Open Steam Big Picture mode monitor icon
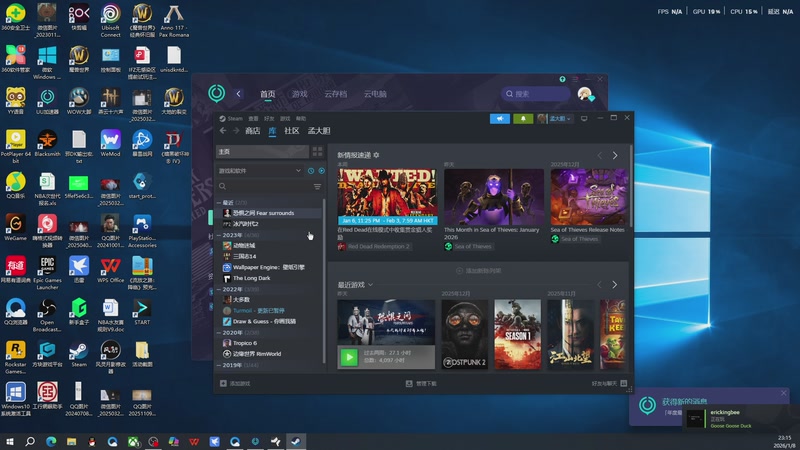The width and height of the screenshot is (800, 450). click(584, 118)
